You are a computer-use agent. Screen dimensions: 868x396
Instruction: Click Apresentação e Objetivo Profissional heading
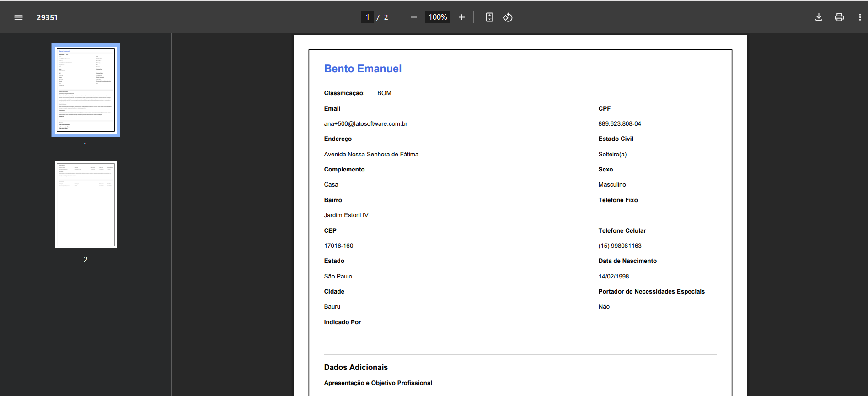click(378, 383)
